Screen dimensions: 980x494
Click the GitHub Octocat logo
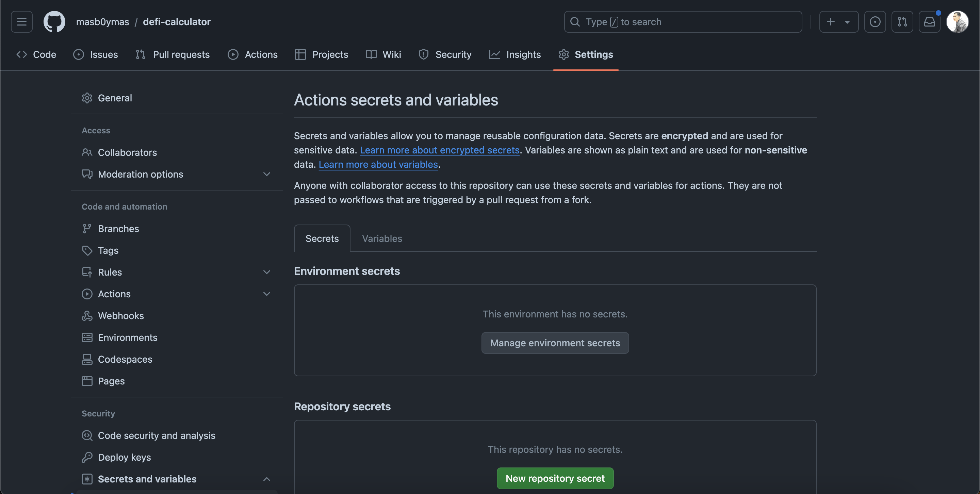[x=54, y=22]
